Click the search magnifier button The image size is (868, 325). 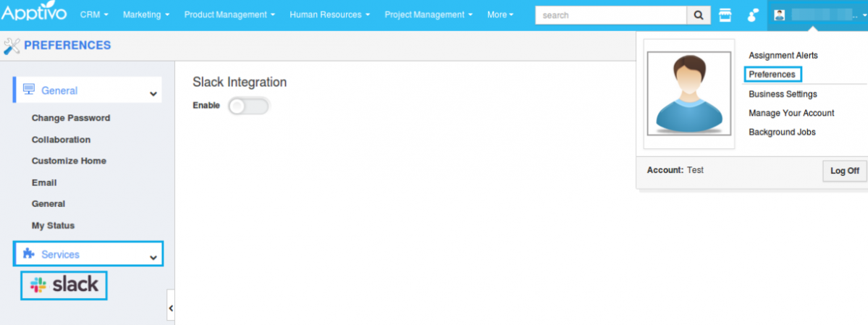pyautogui.click(x=699, y=15)
